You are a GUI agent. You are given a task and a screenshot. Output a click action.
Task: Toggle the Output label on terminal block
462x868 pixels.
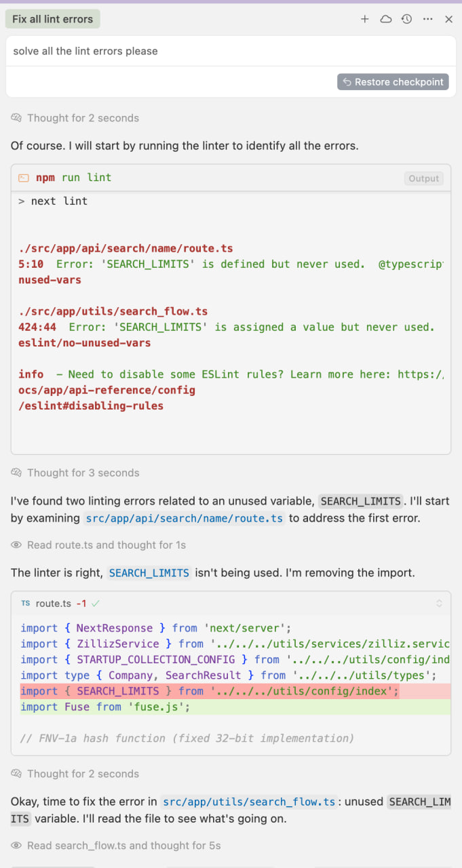point(424,178)
